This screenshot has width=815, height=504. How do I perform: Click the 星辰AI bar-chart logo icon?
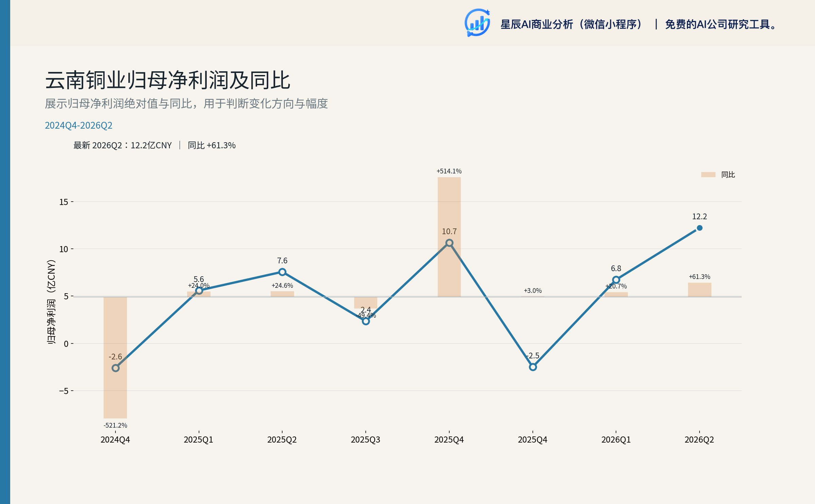(x=477, y=23)
